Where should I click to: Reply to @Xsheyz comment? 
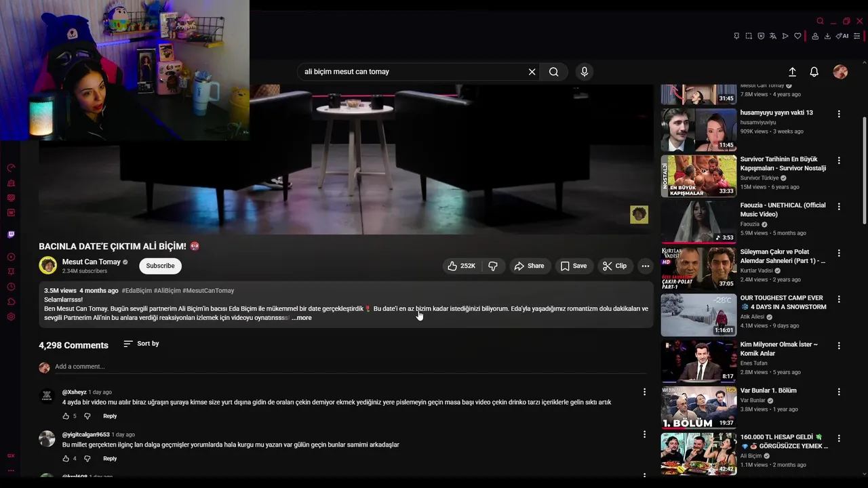tap(110, 416)
